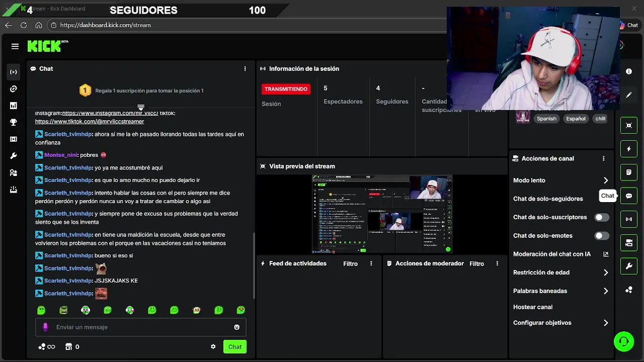Open the instagram.com link in chat

(x=110, y=114)
